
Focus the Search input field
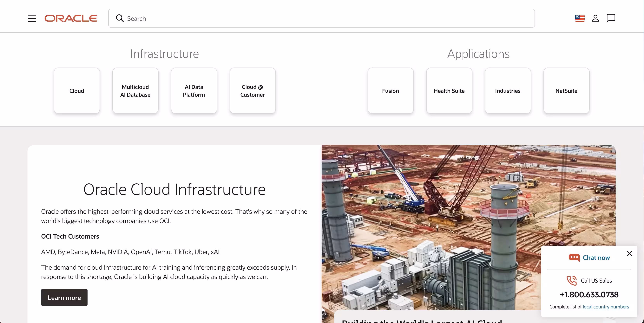pos(321,18)
